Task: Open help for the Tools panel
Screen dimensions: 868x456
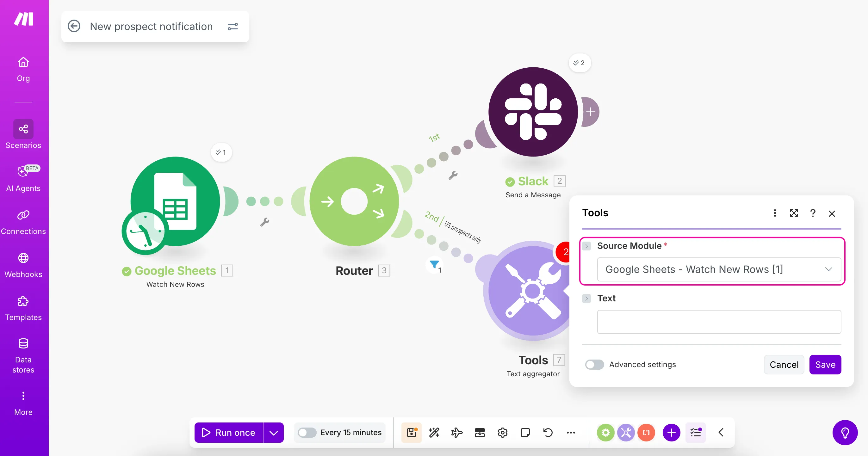Action: (813, 213)
